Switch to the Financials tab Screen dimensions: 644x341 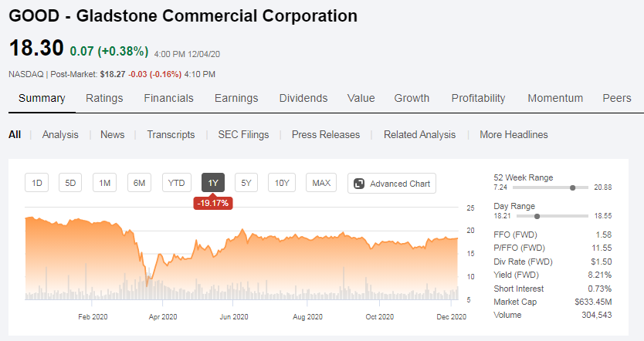point(168,98)
